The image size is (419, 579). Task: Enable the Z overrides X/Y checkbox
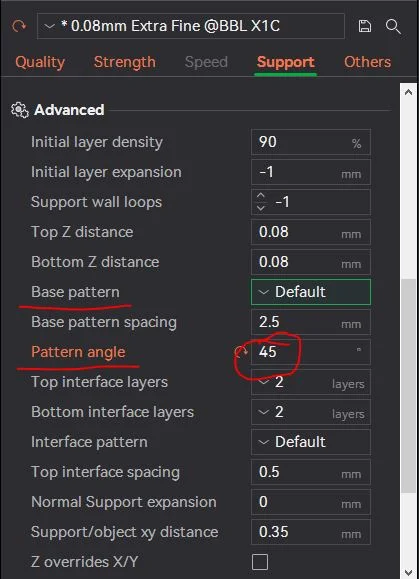click(x=260, y=562)
